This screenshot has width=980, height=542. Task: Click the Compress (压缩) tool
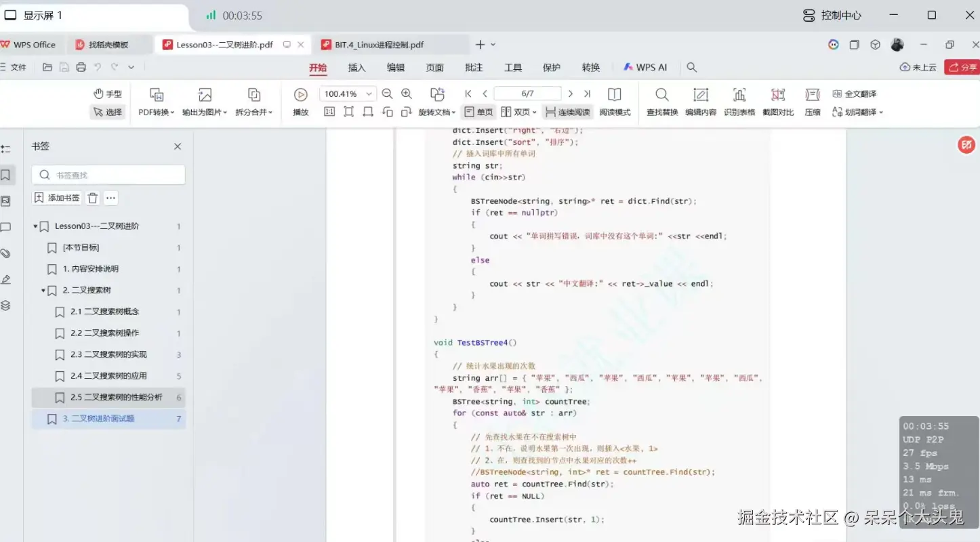(x=813, y=102)
